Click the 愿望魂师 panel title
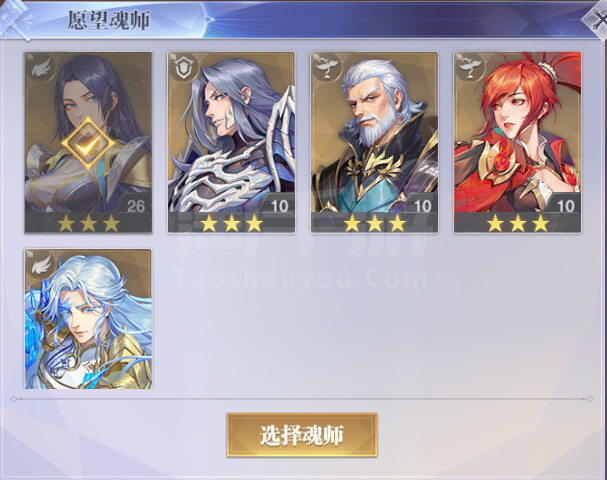 [109, 21]
